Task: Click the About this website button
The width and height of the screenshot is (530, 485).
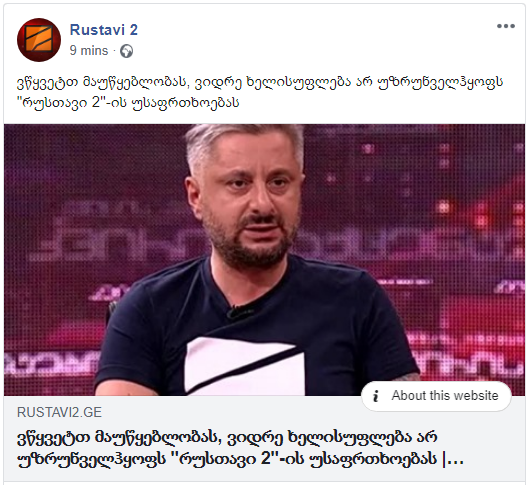Action: (436, 396)
